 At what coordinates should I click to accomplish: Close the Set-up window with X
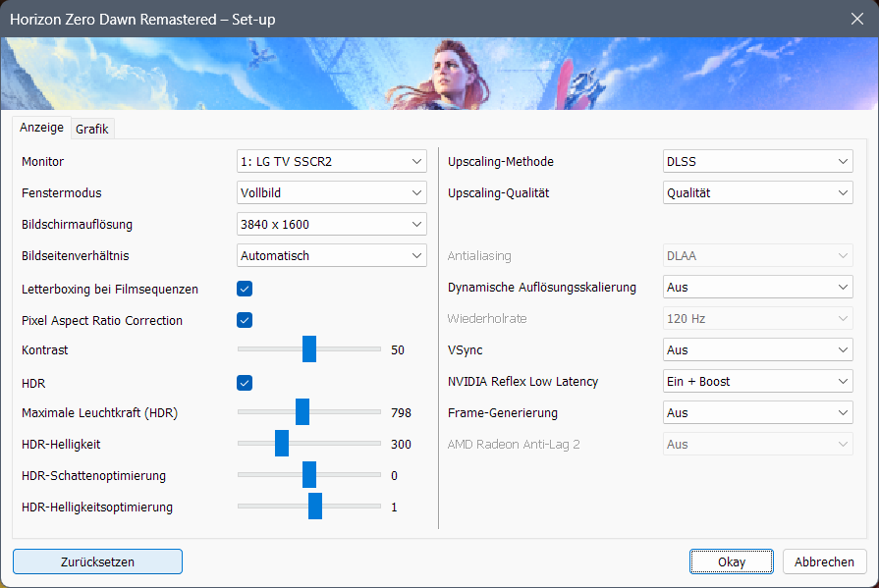[857, 19]
